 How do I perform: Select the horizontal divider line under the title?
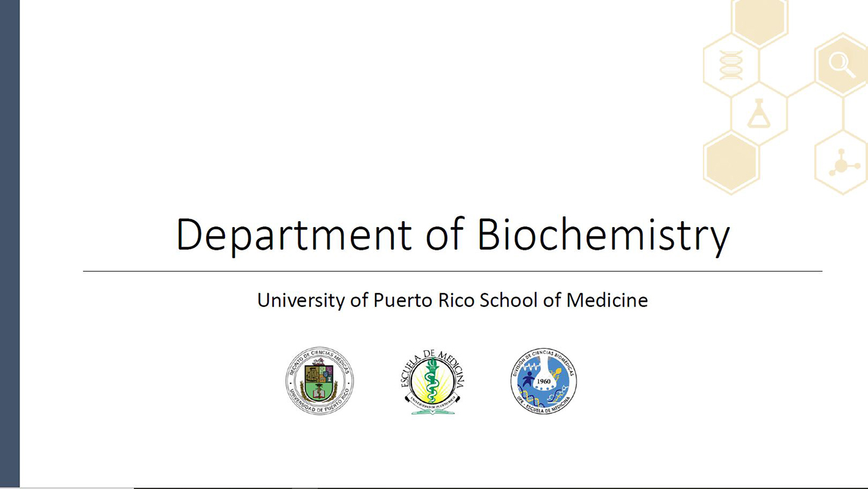pyautogui.click(x=452, y=271)
